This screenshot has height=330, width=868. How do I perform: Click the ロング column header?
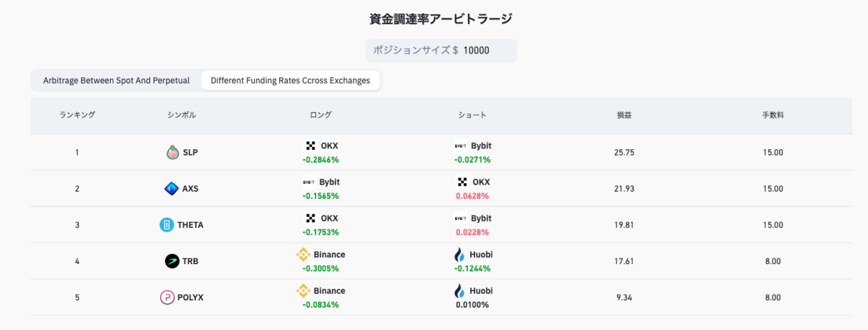320,115
